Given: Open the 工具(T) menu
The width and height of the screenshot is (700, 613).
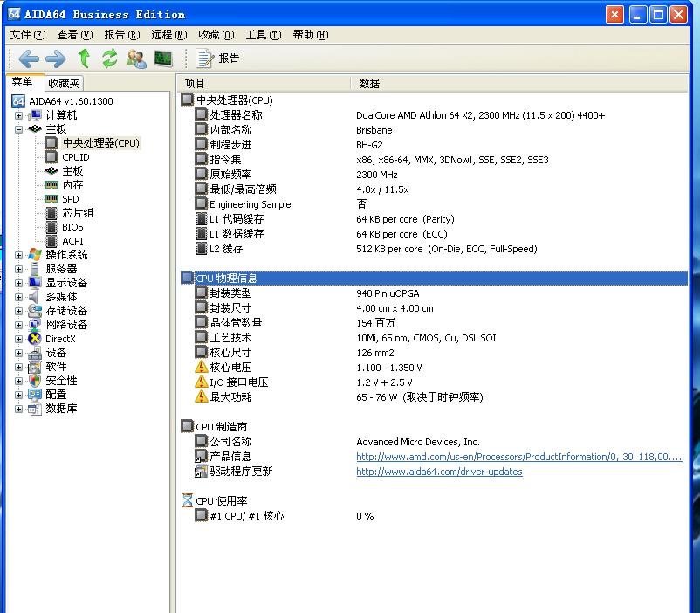Looking at the screenshot, I should pyautogui.click(x=264, y=35).
